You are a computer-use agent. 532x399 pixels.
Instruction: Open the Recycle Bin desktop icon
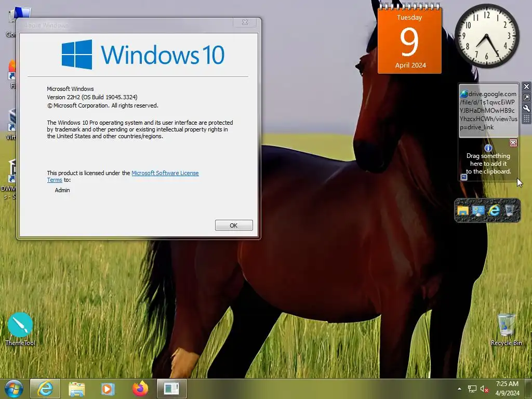coord(506,329)
